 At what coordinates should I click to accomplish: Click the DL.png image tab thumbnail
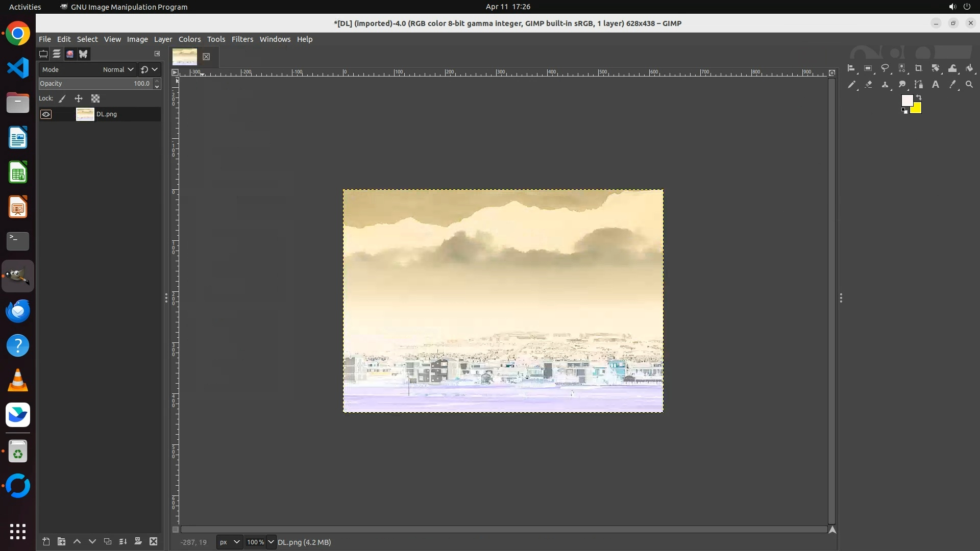tap(184, 56)
